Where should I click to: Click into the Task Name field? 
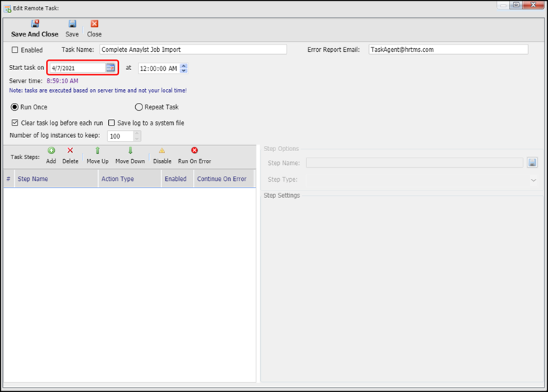pos(193,50)
